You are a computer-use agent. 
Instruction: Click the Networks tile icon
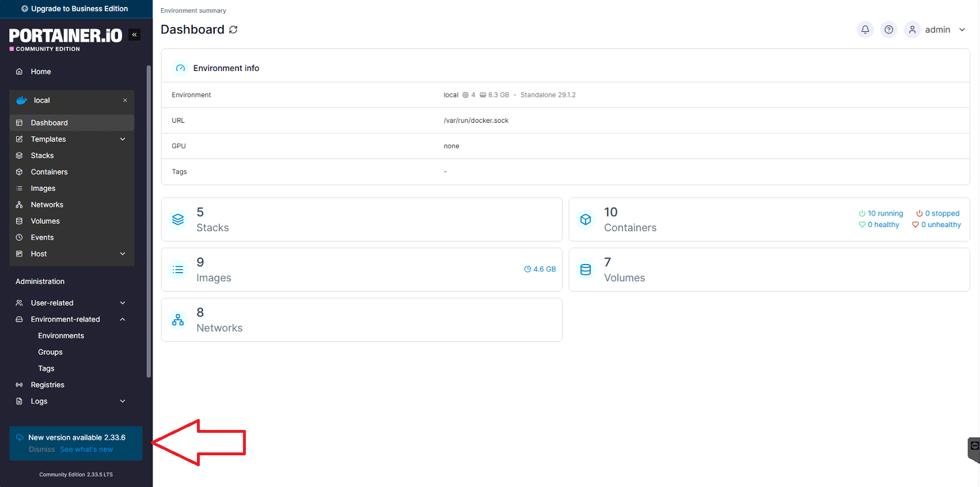(x=178, y=320)
